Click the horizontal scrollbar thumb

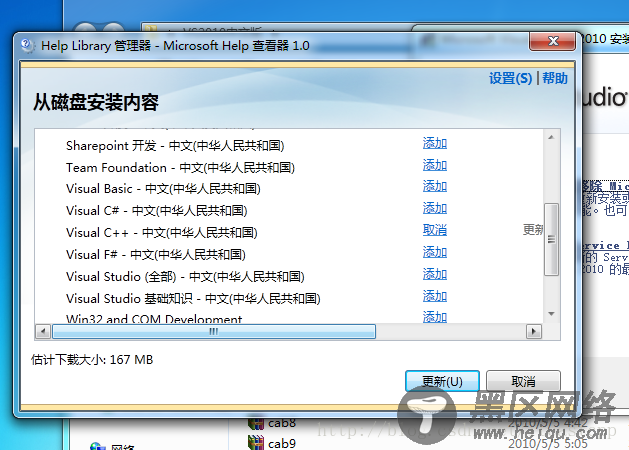pos(214,332)
